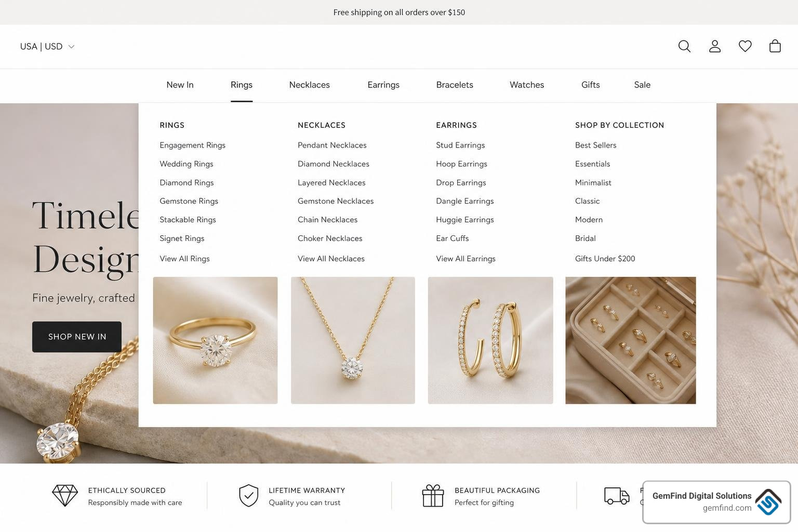Click the free shipping announcement text
The height and width of the screenshot is (532, 798).
point(399,12)
